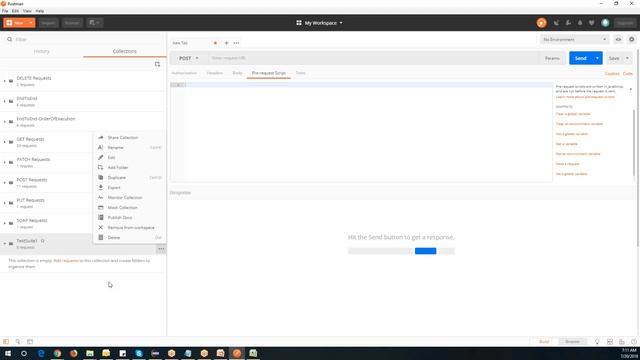This screenshot has width=640, height=360.
Task: Expand the DELETE Requests collection
Action: 4,81
